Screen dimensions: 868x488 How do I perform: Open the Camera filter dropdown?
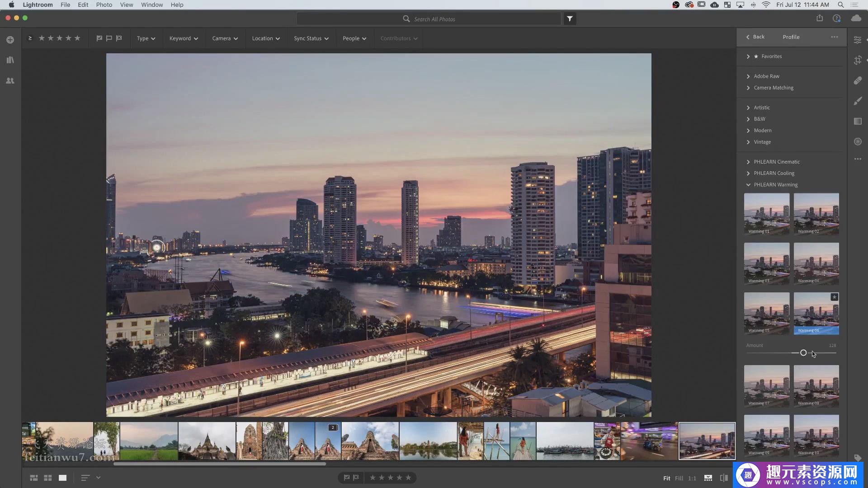(225, 38)
